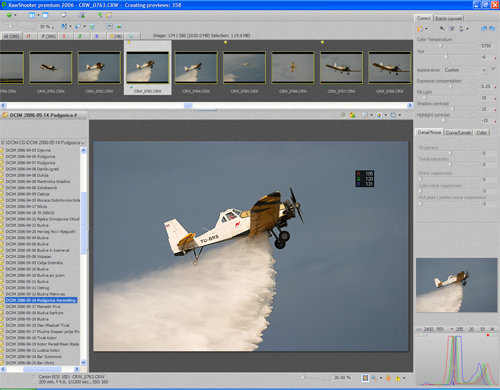Toggle the red dot next to Exposure compensation
The width and height of the screenshot is (500, 390).
pos(495,88)
